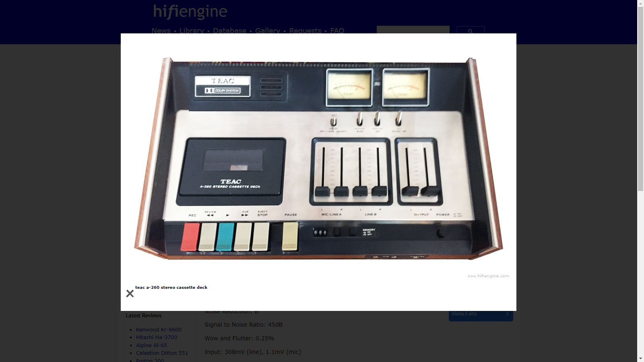Open the FAQ menu item
Screen dimensions: 644x362
tap(337, 31)
